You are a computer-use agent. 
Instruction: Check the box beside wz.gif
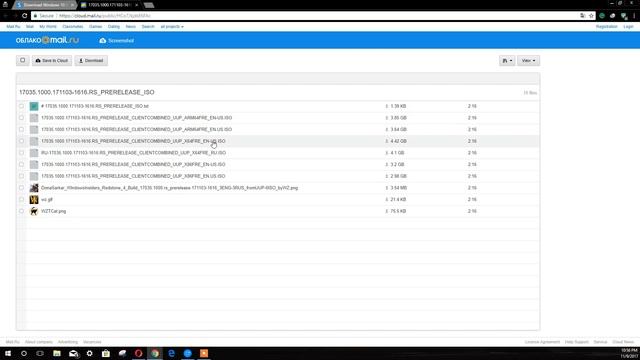[21, 200]
